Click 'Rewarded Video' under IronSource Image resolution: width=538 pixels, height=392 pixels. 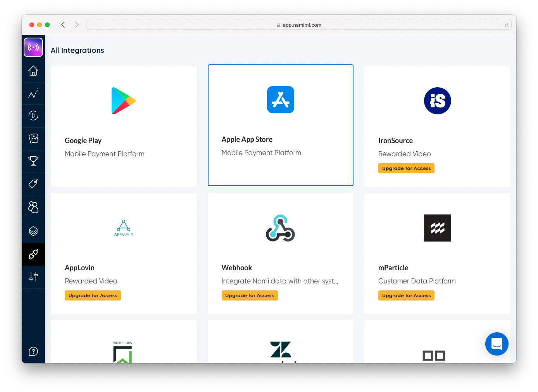[x=405, y=154]
